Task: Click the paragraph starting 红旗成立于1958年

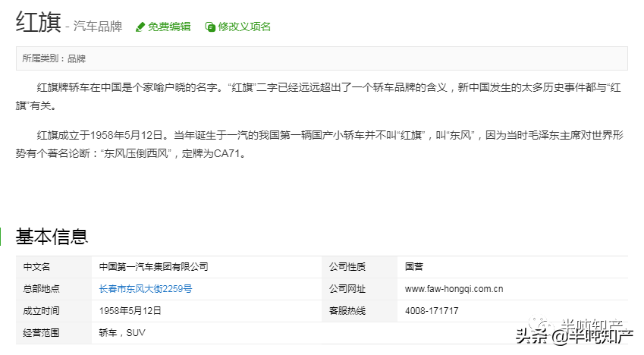Action: tap(319, 144)
